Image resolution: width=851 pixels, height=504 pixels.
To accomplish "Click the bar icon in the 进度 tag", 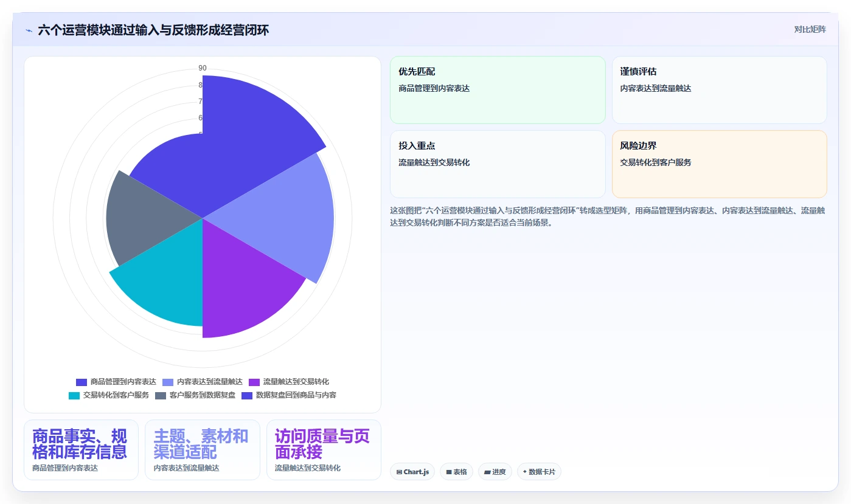I will (487, 472).
